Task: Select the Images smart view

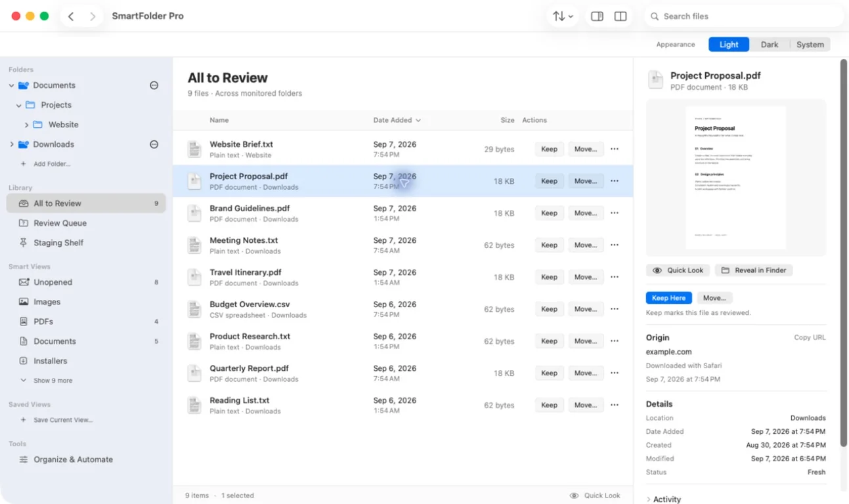Action: (86, 302)
